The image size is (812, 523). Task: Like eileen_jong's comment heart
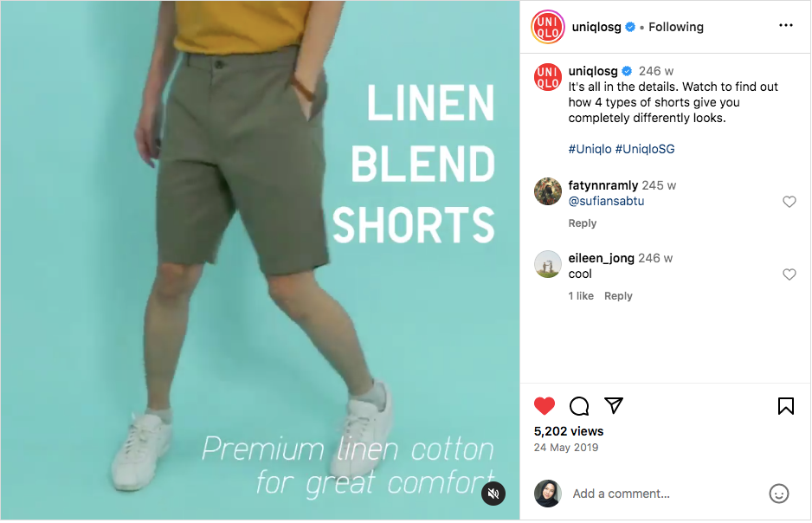tap(789, 274)
